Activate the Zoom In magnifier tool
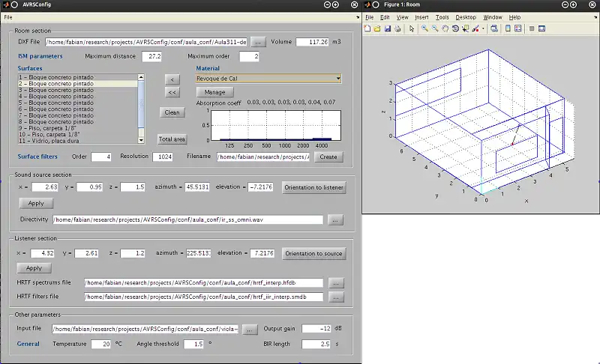This screenshot has width=600, height=364. tap(424, 28)
